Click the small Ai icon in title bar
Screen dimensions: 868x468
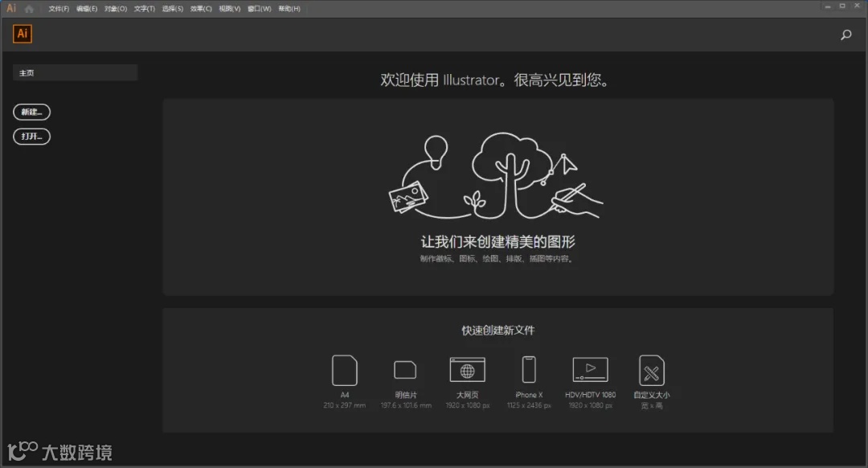[x=11, y=8]
